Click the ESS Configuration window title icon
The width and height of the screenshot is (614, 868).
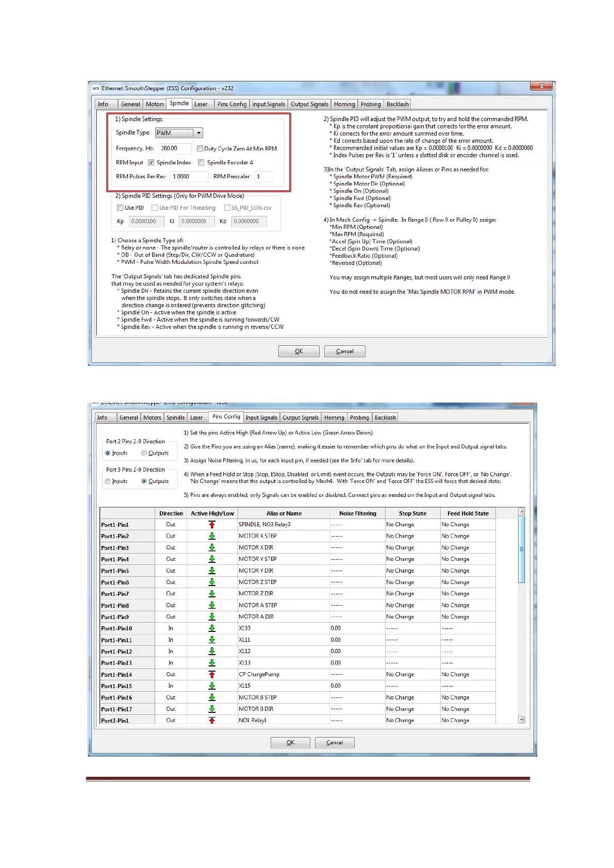96,88
